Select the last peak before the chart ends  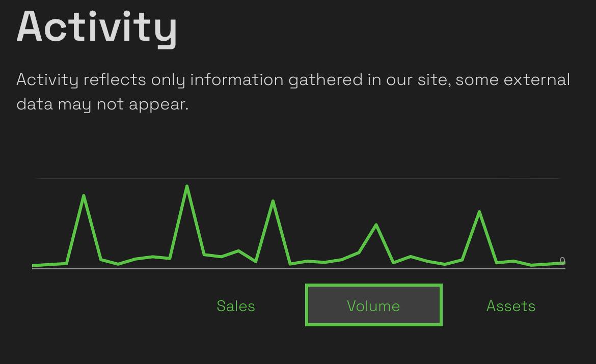tap(479, 212)
